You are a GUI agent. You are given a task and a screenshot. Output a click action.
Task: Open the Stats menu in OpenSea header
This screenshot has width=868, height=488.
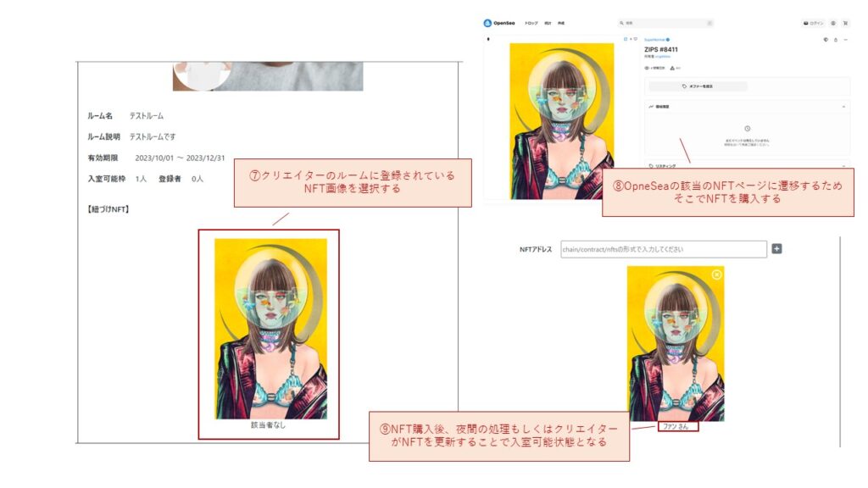point(548,23)
